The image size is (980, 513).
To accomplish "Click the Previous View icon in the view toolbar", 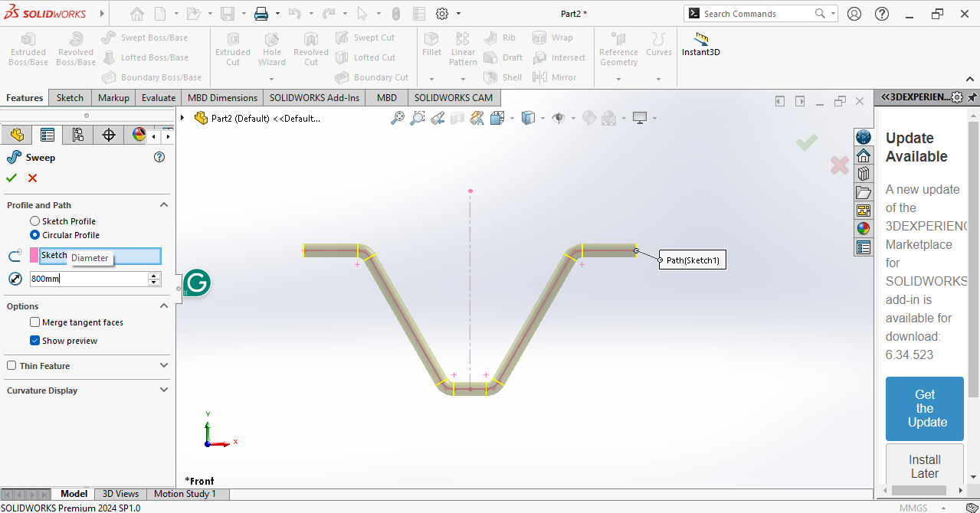I will (x=438, y=118).
